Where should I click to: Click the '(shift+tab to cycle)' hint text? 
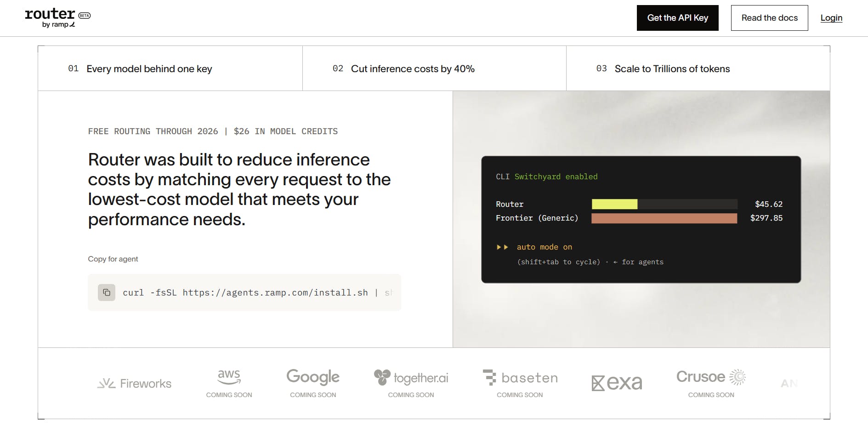point(559,262)
